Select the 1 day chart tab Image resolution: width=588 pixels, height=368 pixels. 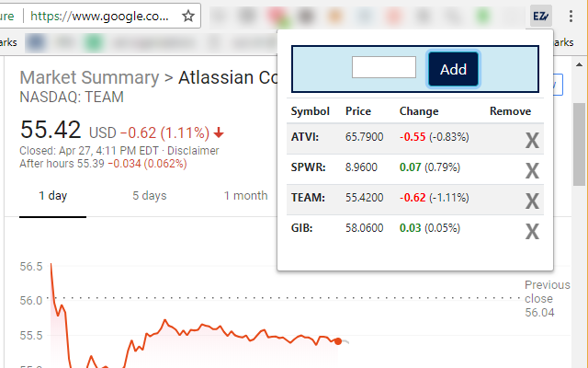point(52,195)
